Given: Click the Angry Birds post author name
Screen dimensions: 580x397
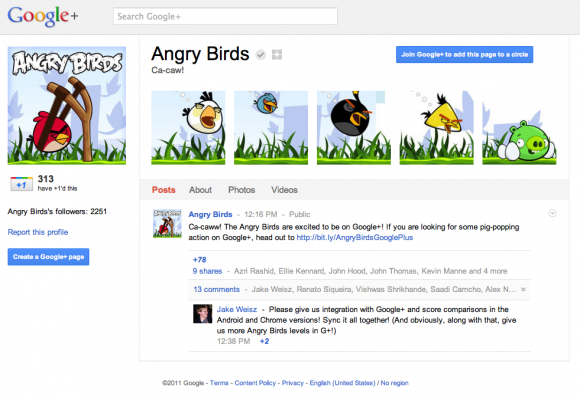Looking at the screenshot, I should pyautogui.click(x=210, y=214).
